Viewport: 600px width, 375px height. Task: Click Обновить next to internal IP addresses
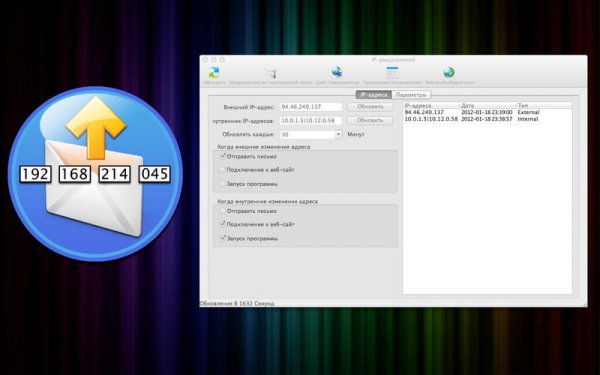pos(370,121)
